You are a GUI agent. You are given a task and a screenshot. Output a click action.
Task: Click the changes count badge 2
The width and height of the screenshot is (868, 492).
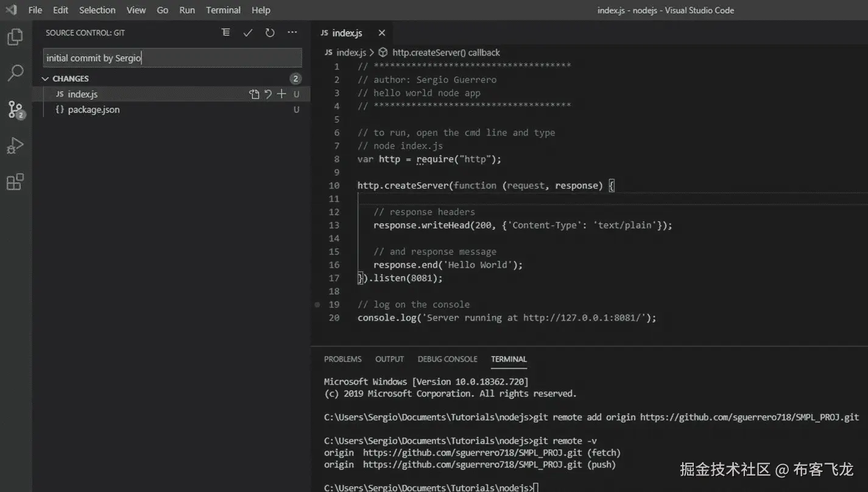pos(295,79)
